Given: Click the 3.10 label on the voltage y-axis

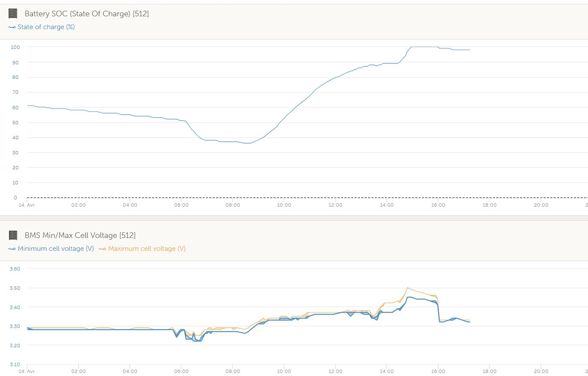Looking at the screenshot, I should pos(15,364).
